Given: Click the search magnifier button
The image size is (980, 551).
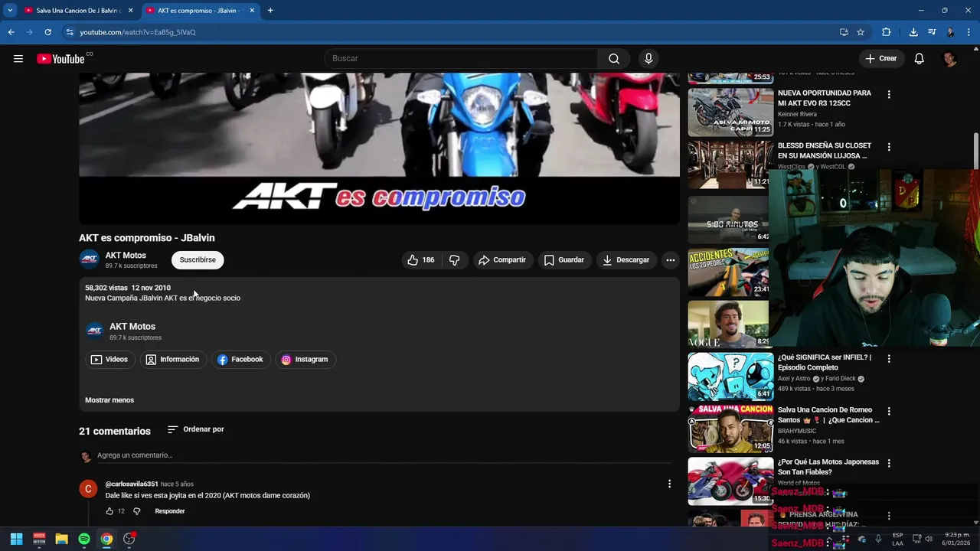Looking at the screenshot, I should pyautogui.click(x=614, y=58).
